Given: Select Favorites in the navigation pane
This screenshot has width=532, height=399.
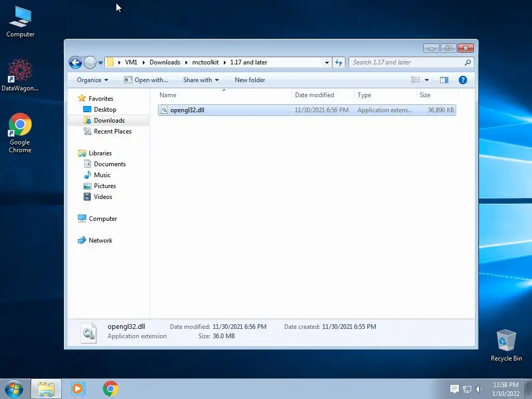Looking at the screenshot, I should [x=101, y=99].
